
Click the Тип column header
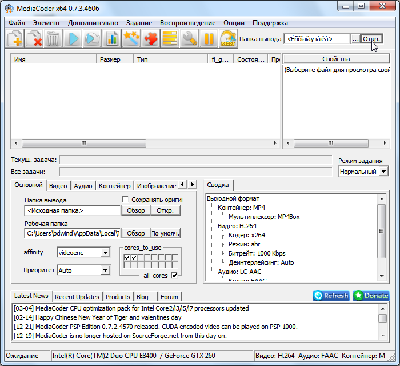point(171,59)
